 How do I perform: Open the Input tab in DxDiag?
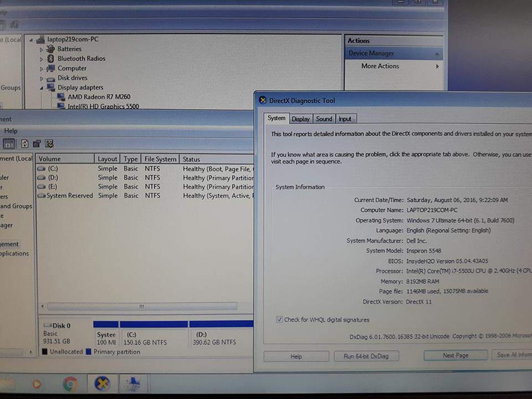point(345,119)
